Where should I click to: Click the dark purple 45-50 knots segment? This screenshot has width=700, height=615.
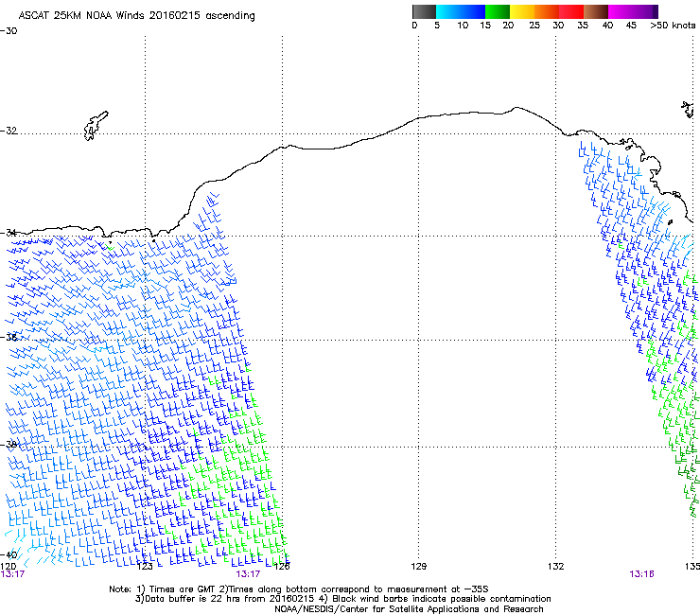[645, 11]
